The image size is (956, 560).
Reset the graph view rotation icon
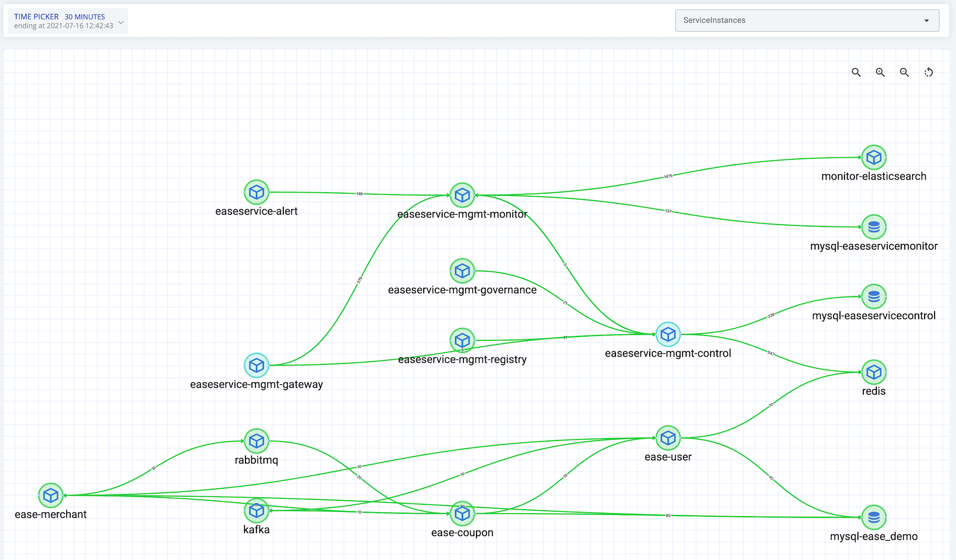(929, 73)
